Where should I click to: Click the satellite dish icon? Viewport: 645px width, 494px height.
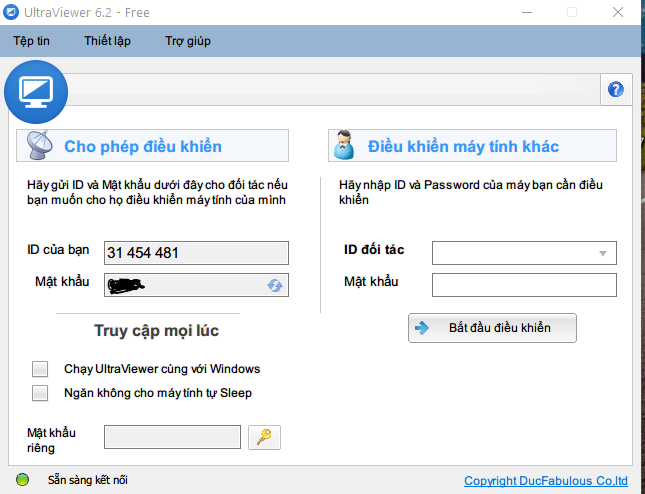click(39, 145)
